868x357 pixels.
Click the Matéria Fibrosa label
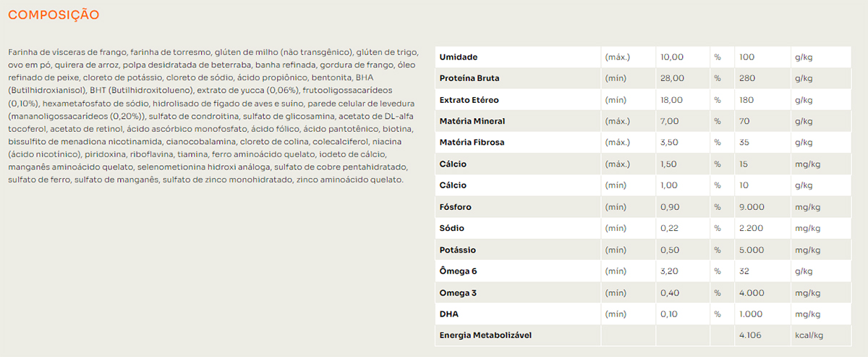coord(472,143)
